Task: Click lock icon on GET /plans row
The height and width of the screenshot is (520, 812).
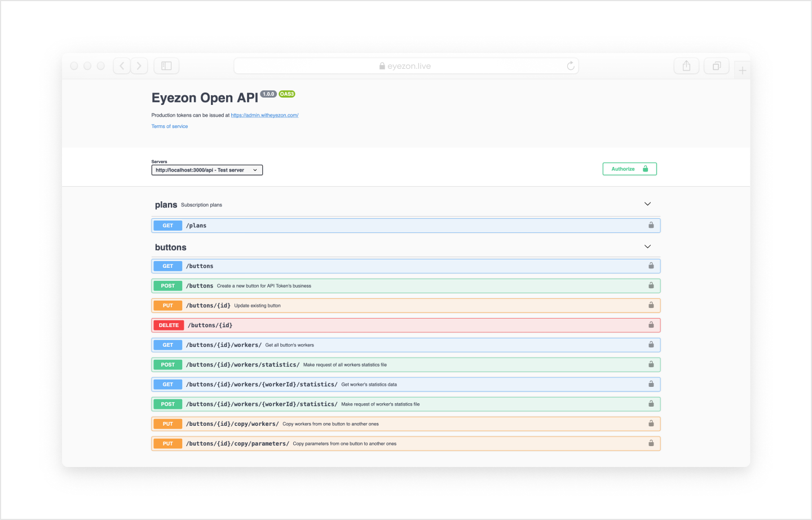Action: point(651,225)
